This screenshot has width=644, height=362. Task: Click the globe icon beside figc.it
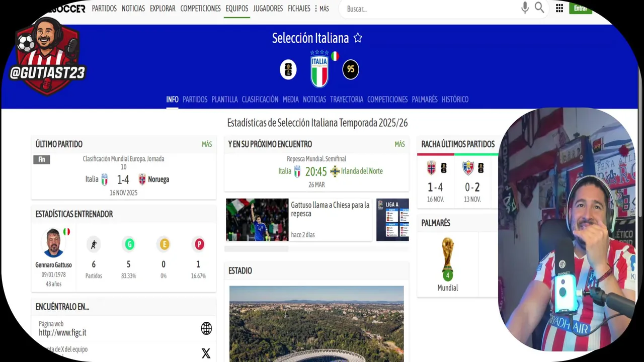click(206, 329)
